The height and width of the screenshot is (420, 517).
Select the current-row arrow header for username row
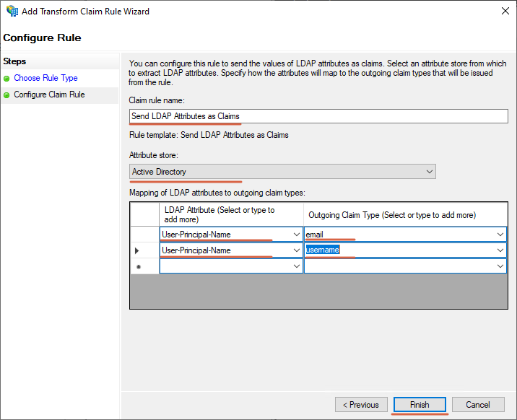coord(144,250)
